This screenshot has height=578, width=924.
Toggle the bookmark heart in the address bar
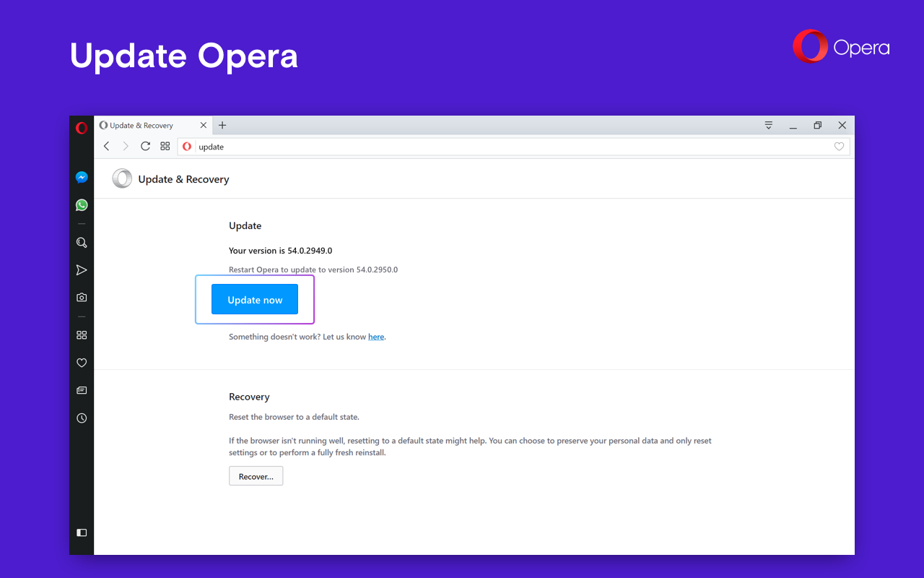pos(839,146)
